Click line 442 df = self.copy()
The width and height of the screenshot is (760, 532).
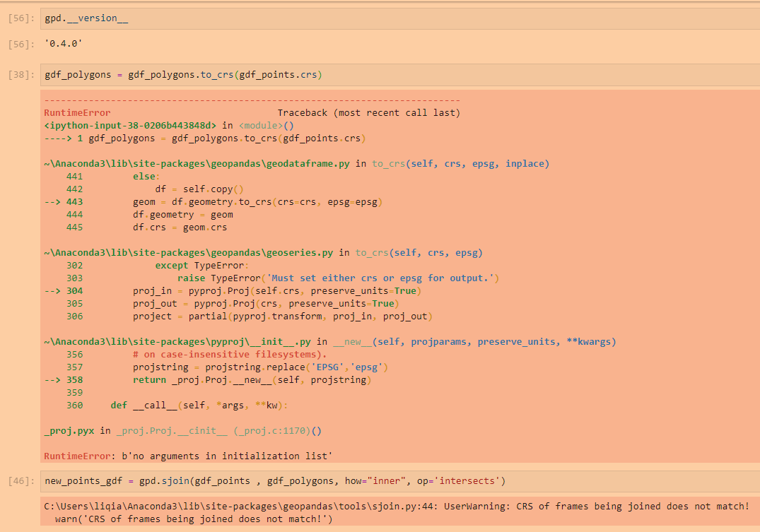pos(155,189)
